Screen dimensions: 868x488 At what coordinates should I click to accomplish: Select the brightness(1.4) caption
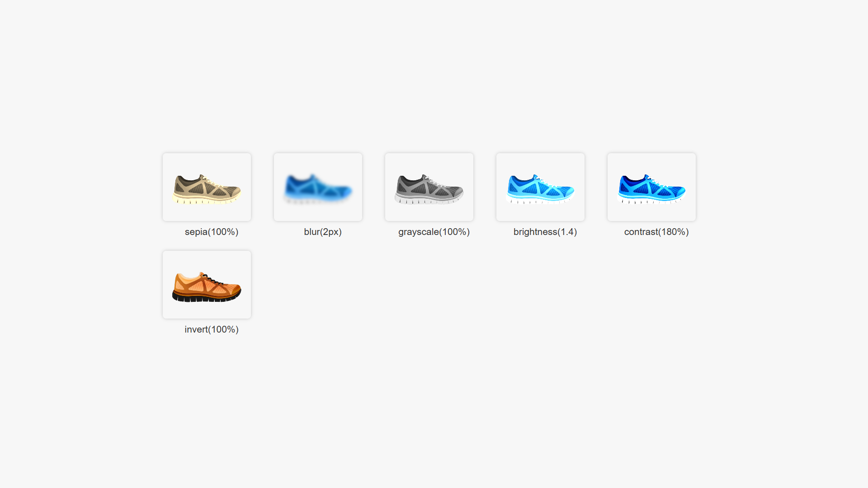click(545, 232)
